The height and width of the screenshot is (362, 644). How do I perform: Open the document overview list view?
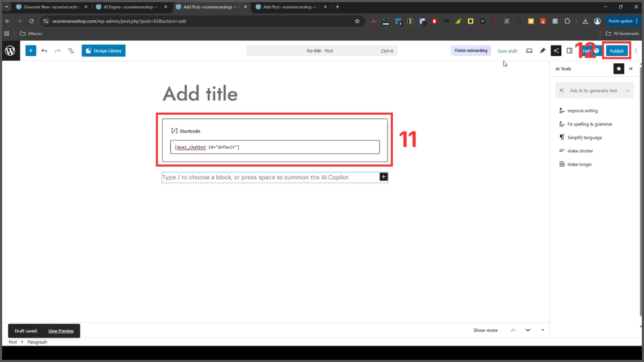pyautogui.click(x=71, y=51)
